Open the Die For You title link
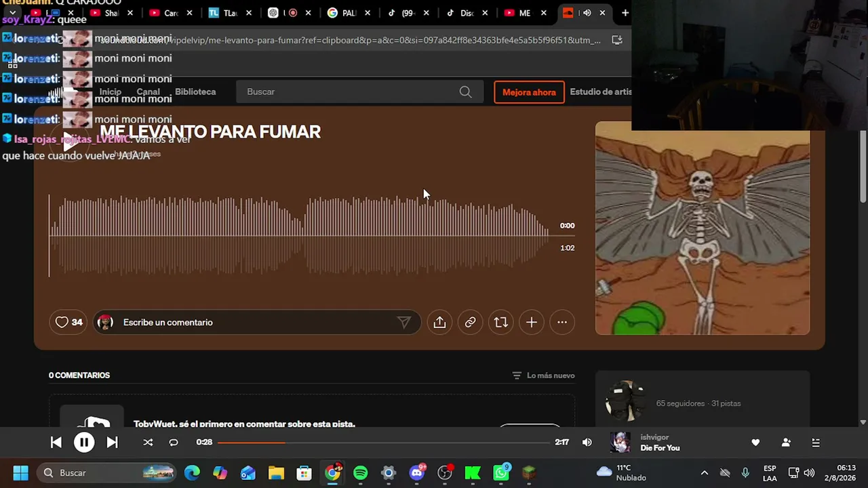This screenshot has height=488, width=868. tap(660, 448)
